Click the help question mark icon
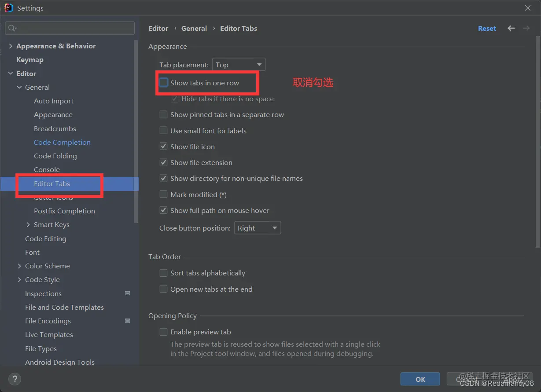This screenshot has width=541, height=392. click(15, 379)
